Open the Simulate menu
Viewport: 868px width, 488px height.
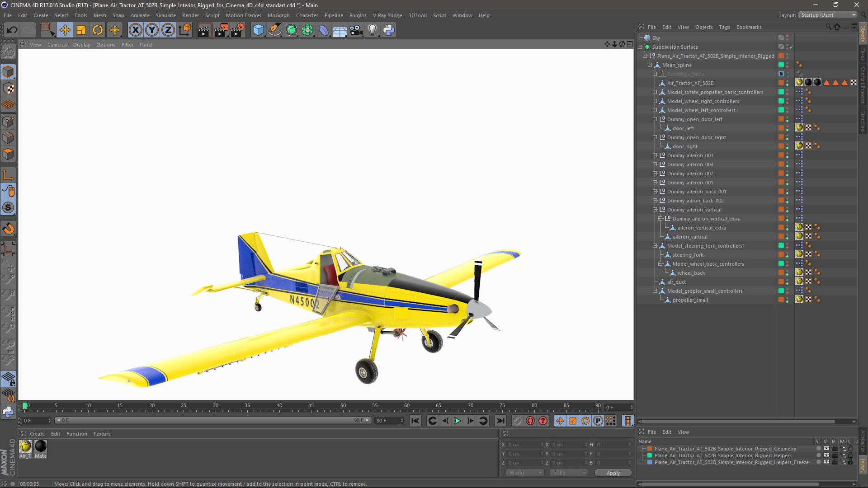pos(165,15)
